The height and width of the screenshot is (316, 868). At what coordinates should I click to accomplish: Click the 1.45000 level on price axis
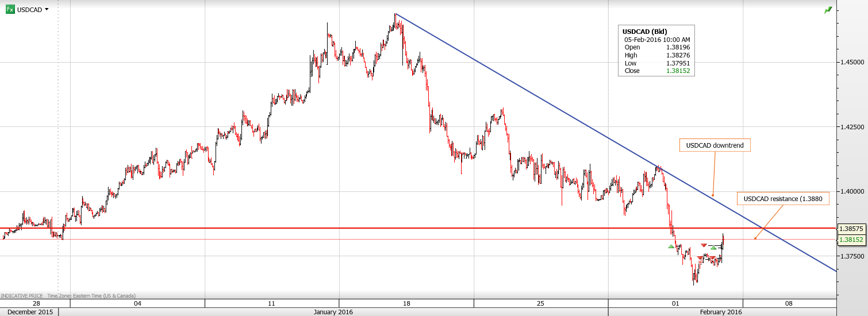[x=851, y=61]
